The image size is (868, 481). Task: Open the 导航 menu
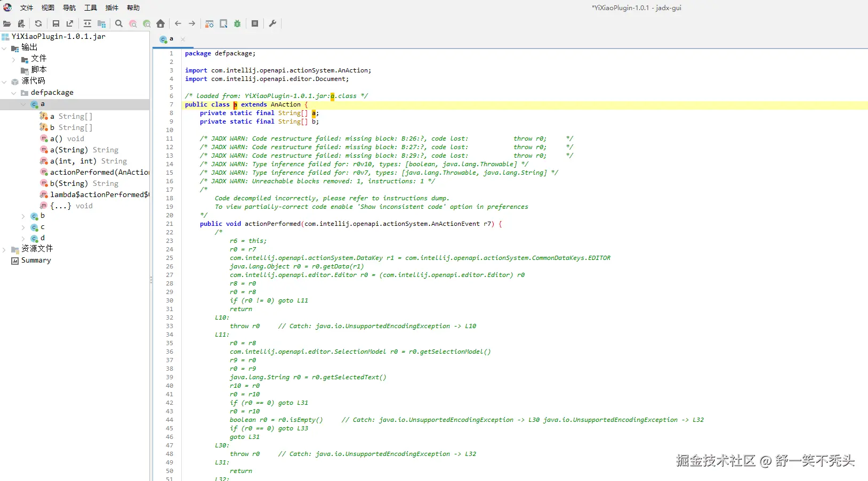(69, 8)
